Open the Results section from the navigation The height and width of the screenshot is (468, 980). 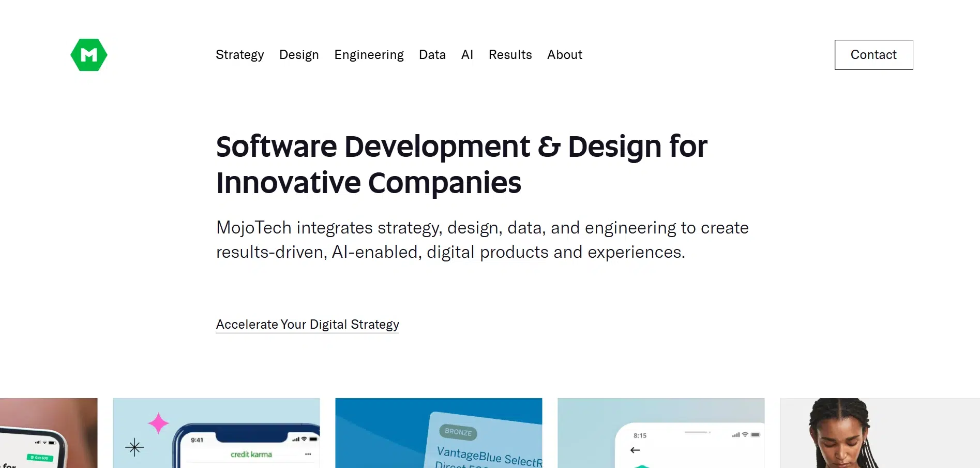coord(510,54)
